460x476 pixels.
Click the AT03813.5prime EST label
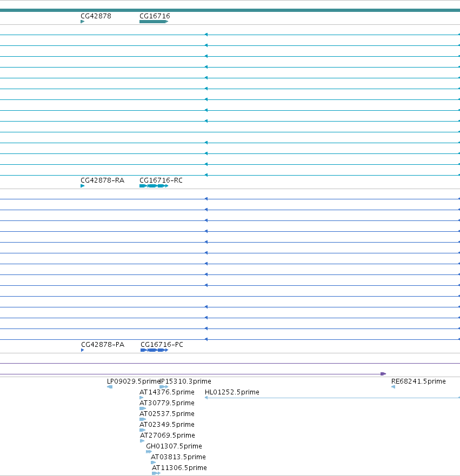(x=178, y=457)
